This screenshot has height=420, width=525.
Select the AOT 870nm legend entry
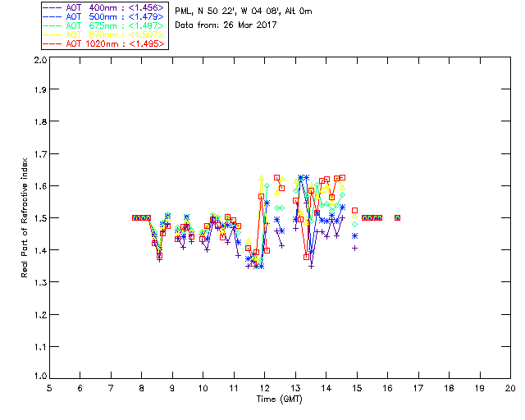(x=104, y=34)
